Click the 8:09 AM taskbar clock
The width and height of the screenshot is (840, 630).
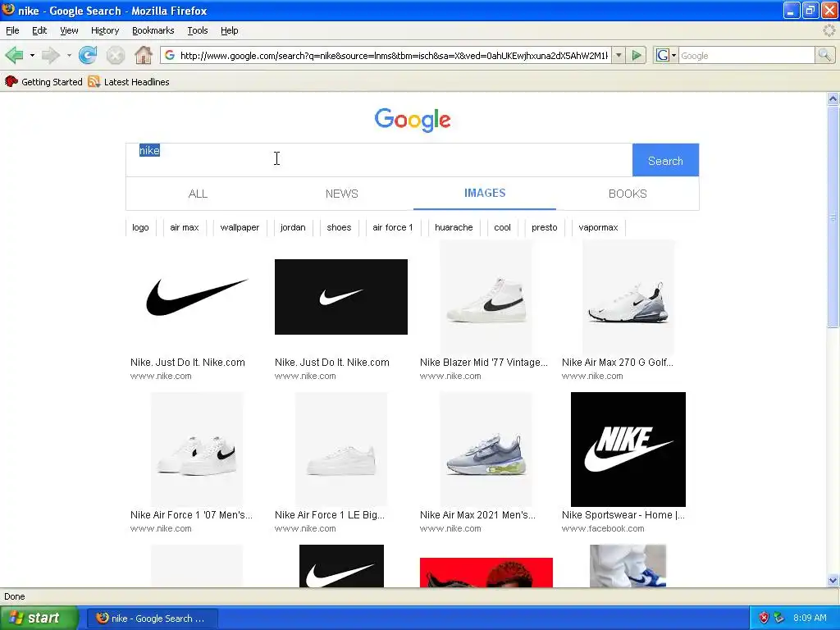[x=810, y=618]
